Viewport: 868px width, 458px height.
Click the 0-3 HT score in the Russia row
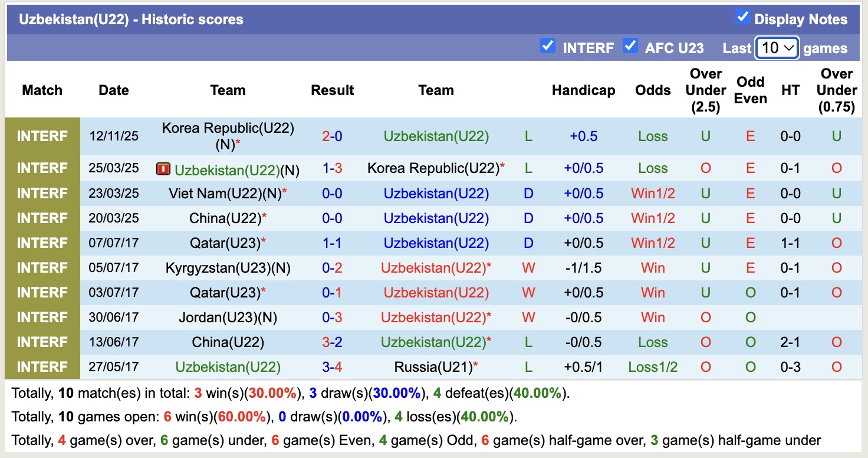pyautogui.click(x=790, y=366)
